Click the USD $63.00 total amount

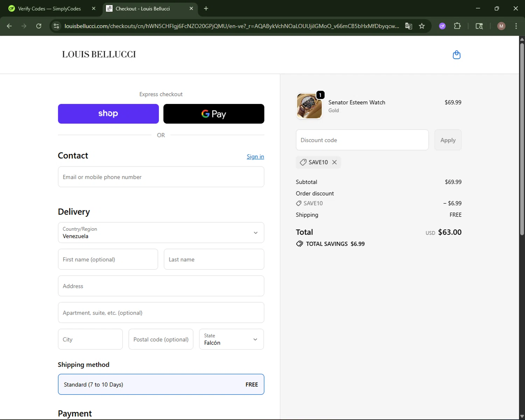[443, 232]
